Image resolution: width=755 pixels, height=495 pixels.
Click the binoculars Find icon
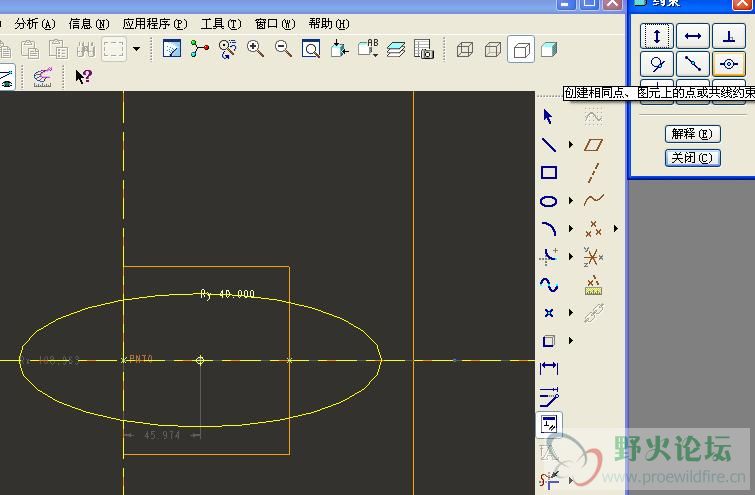tap(86, 49)
